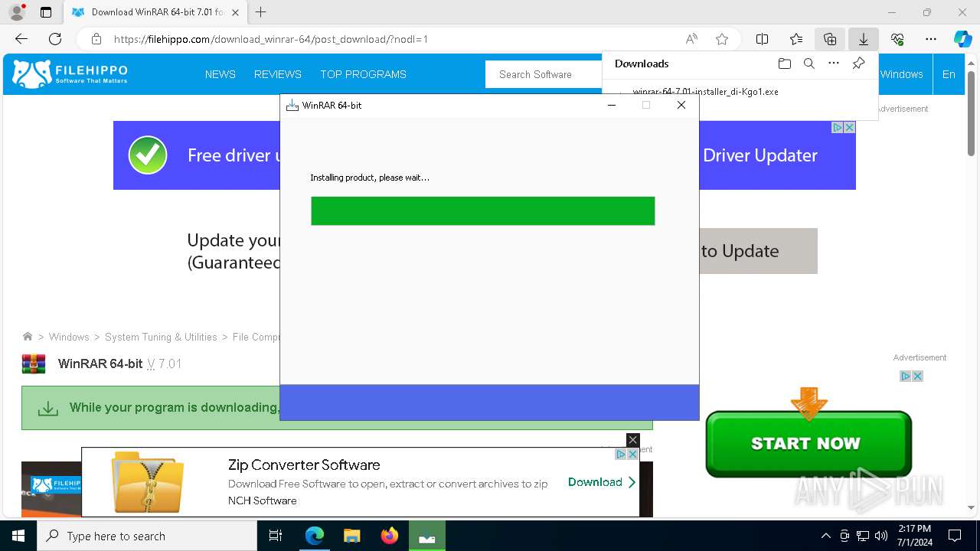Go to FileHippo home breadcrumb icon

point(28,337)
